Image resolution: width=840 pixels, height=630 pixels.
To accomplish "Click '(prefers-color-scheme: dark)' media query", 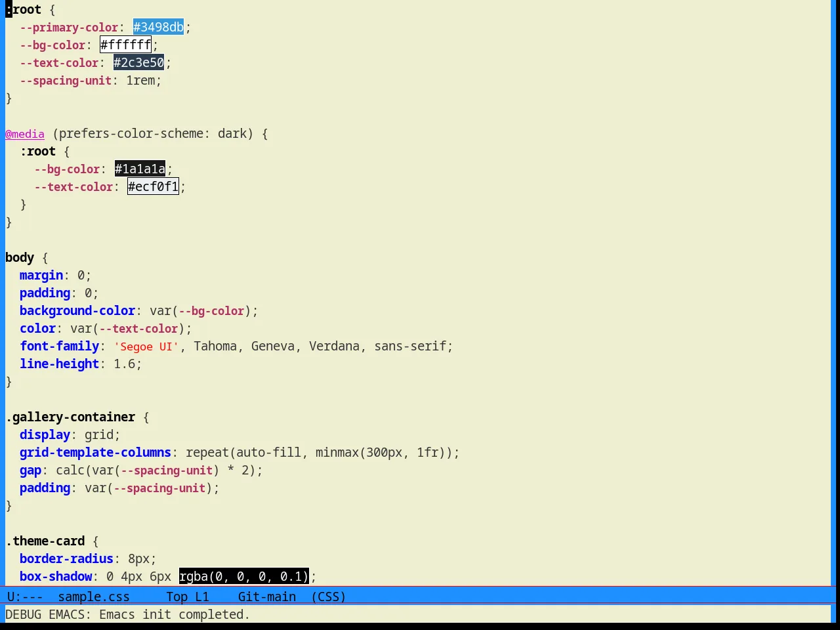I will pyautogui.click(x=153, y=133).
